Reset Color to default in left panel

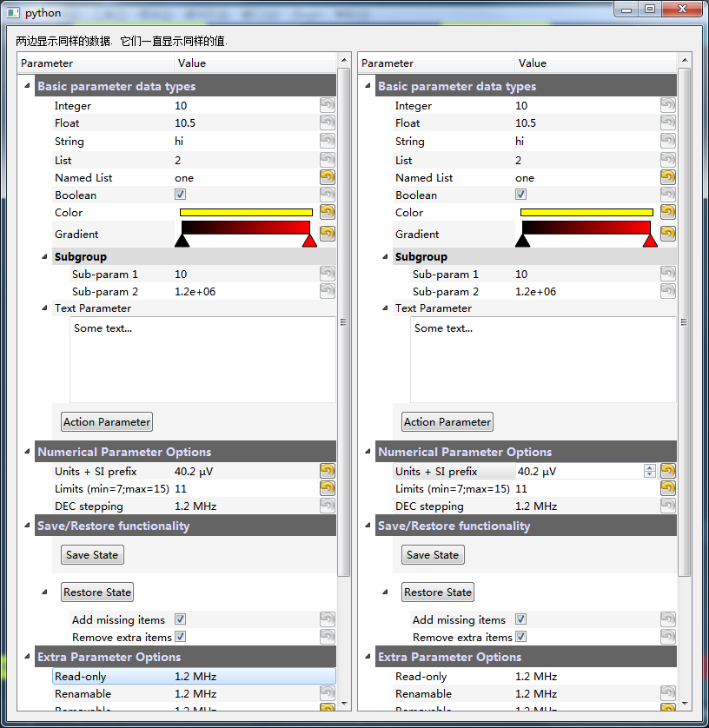point(328,212)
